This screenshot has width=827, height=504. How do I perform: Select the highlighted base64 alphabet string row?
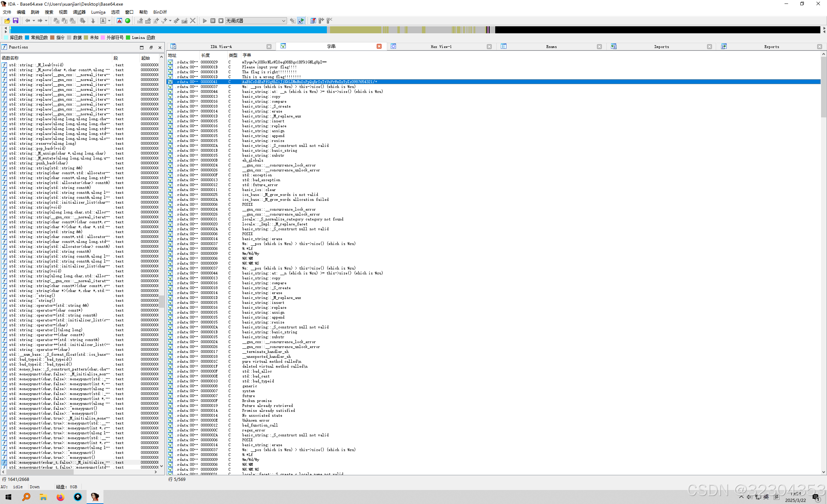coord(309,81)
